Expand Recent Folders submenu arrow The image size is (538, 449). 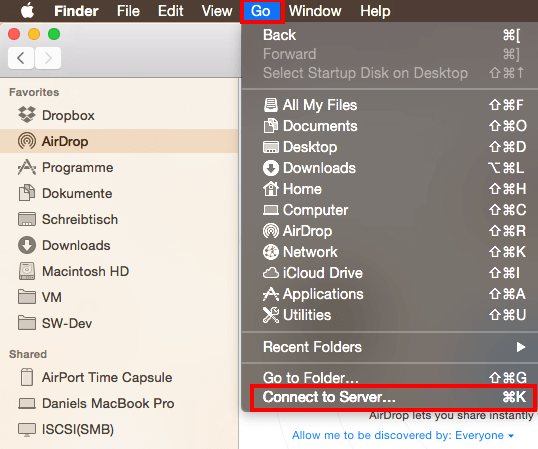click(x=521, y=347)
